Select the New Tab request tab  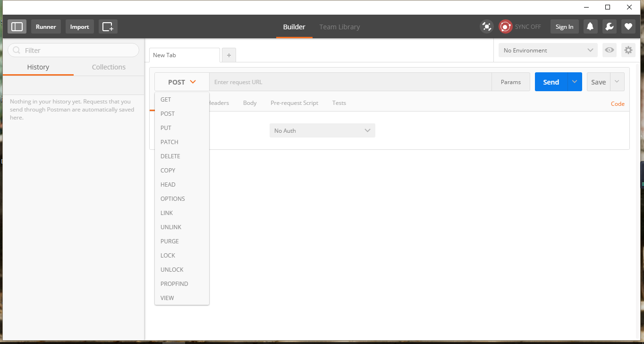(185, 55)
